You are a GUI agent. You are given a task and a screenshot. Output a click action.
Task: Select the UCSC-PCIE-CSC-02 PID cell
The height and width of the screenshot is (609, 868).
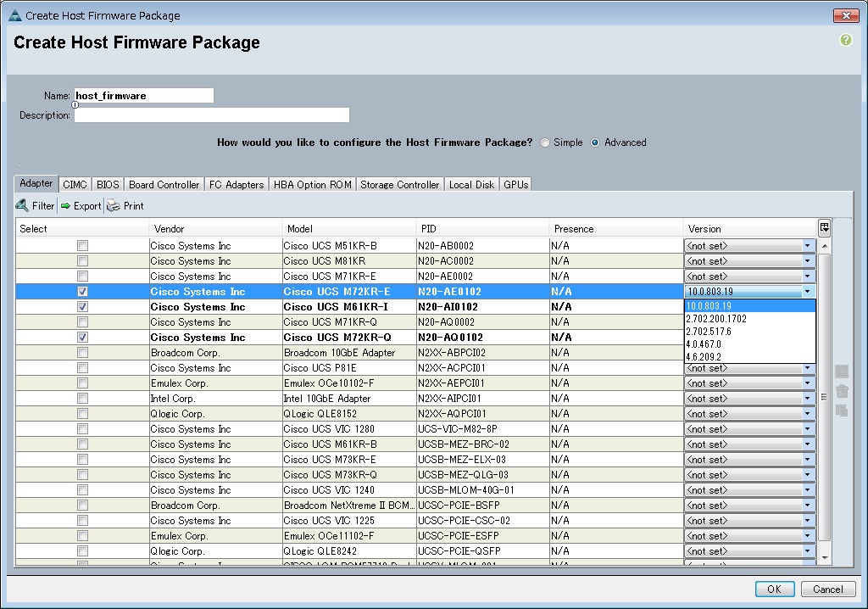(x=482, y=520)
